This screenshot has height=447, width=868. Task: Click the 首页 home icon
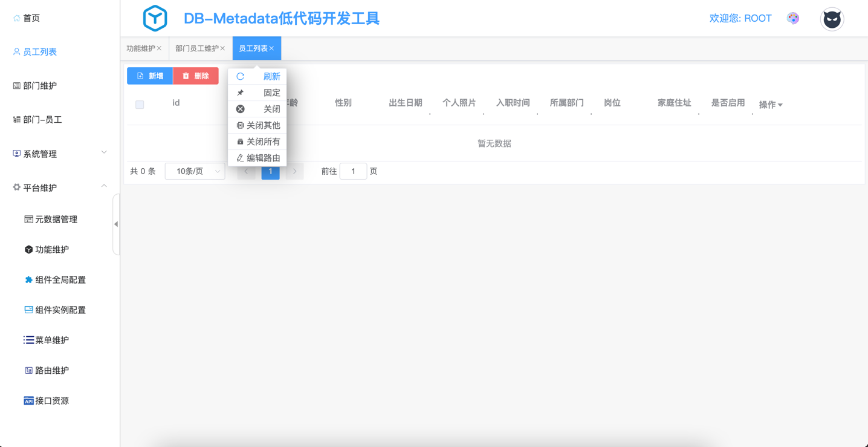tap(16, 18)
